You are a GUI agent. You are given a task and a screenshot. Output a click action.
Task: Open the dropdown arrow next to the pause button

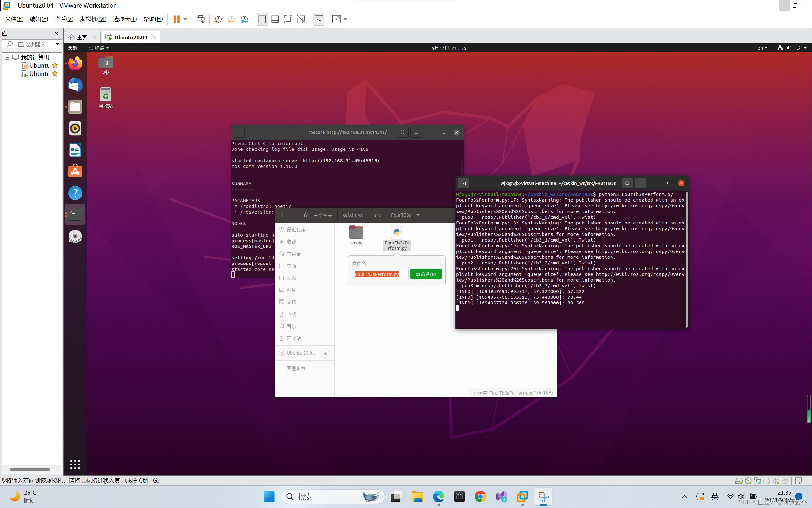(x=185, y=19)
